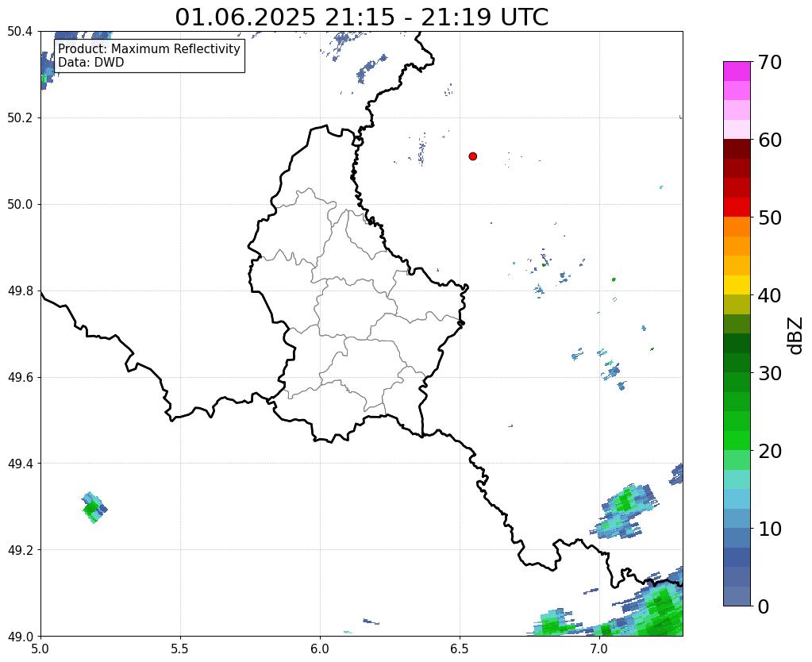Click the 5.0 longitude axis label
Viewport: 812px width, 662px height.
tap(40, 649)
